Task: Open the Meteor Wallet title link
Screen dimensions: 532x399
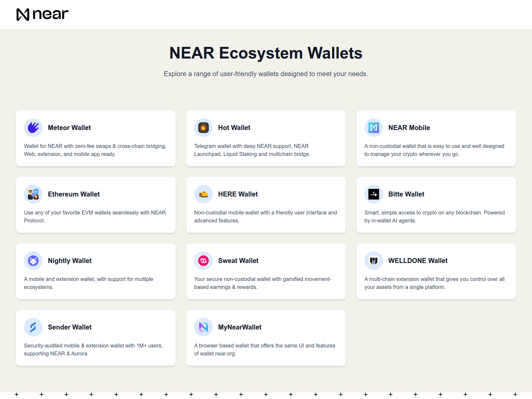Action: pos(69,128)
